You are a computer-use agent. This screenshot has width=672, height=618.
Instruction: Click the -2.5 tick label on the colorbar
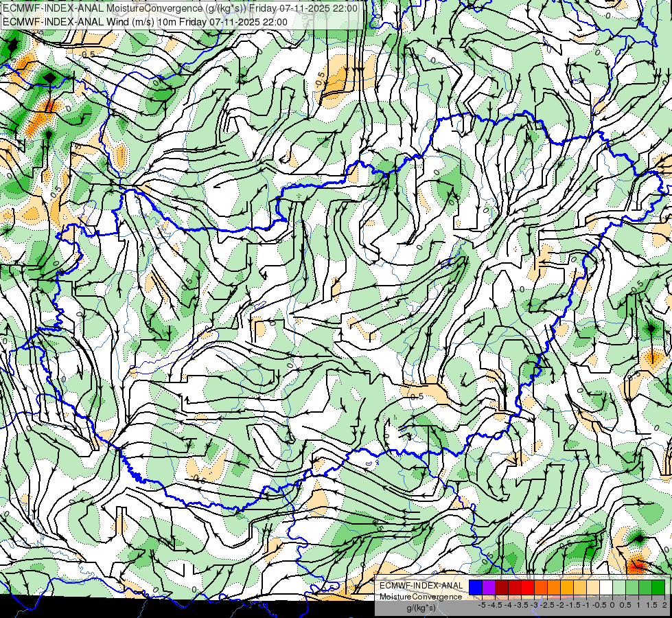pyautogui.click(x=547, y=605)
